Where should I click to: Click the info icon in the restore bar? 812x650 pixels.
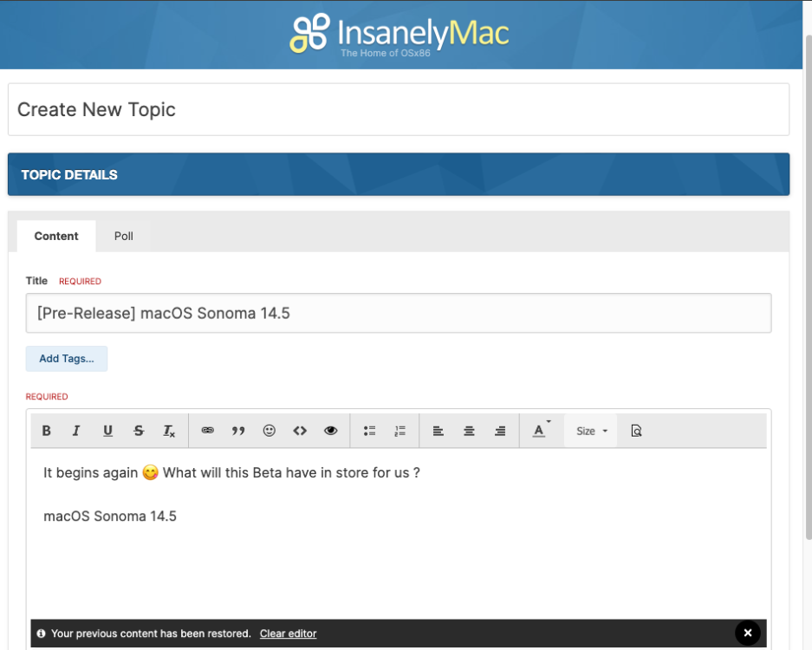coord(42,634)
